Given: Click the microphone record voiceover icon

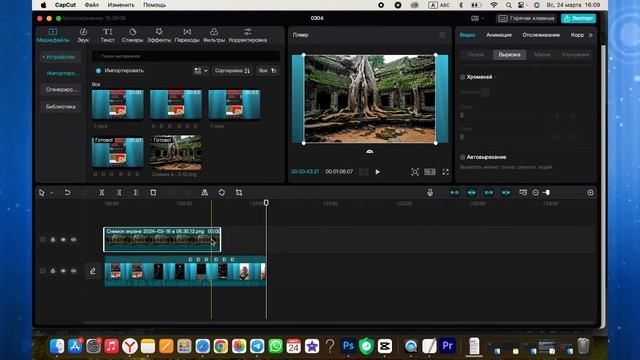Looking at the screenshot, I should pyautogui.click(x=430, y=193).
